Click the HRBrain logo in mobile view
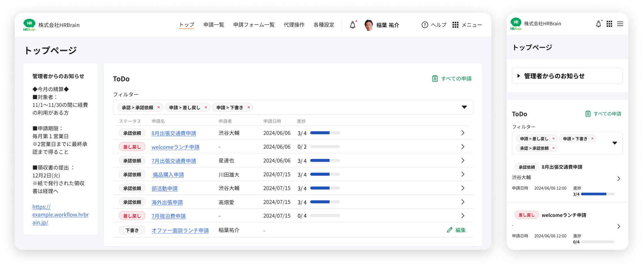Viewport: 644px width, 268px height. point(516,24)
